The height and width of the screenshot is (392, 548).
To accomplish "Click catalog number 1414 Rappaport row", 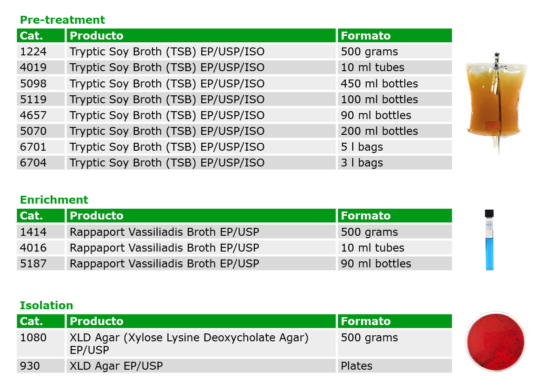I will 234,232.
